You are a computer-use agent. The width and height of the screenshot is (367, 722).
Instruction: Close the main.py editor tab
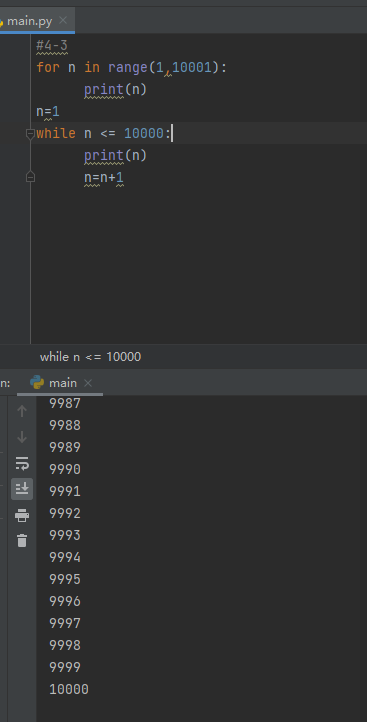pos(63,21)
